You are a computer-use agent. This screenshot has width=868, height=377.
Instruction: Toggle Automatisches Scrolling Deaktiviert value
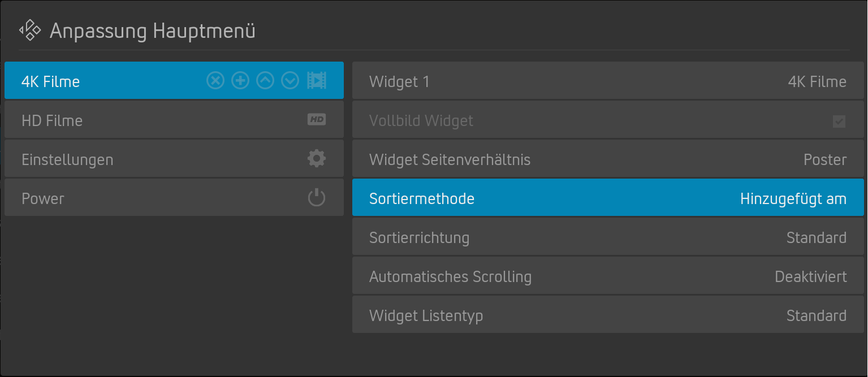coord(810,276)
